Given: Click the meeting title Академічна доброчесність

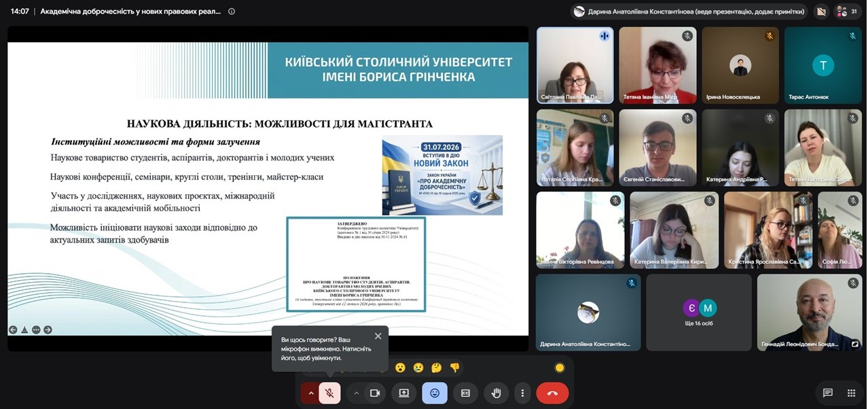Looking at the screenshot, I should point(130,12).
